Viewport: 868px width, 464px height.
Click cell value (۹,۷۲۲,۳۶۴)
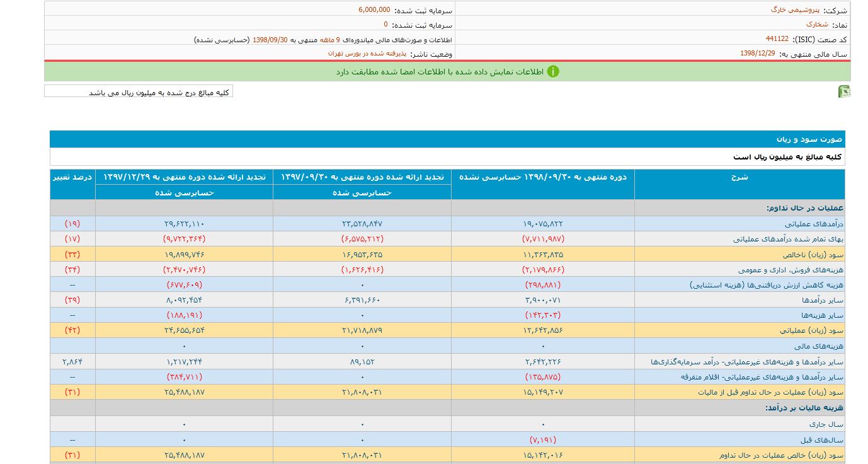pyautogui.click(x=185, y=239)
